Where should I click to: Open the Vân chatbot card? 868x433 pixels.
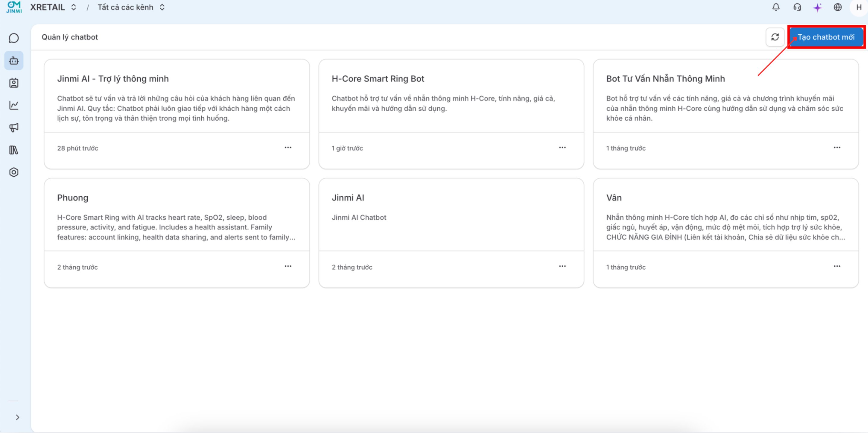click(x=726, y=233)
